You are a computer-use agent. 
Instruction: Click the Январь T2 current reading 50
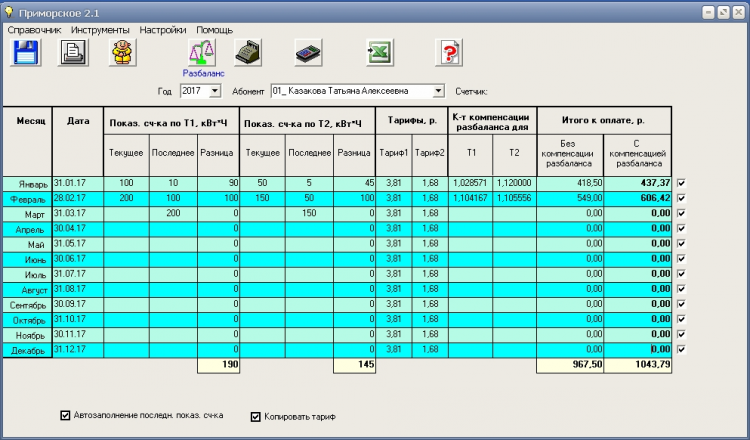[x=262, y=184]
